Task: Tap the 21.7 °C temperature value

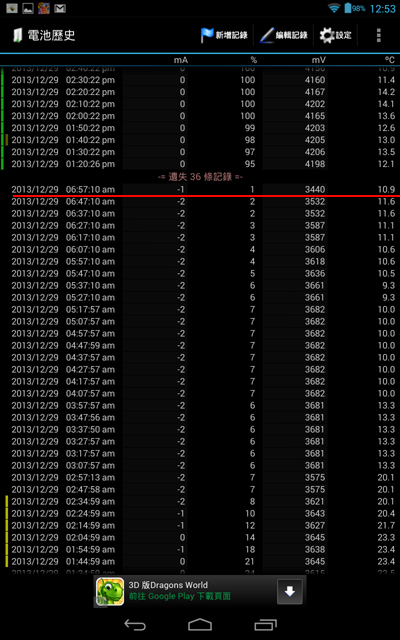Action: tap(387, 525)
